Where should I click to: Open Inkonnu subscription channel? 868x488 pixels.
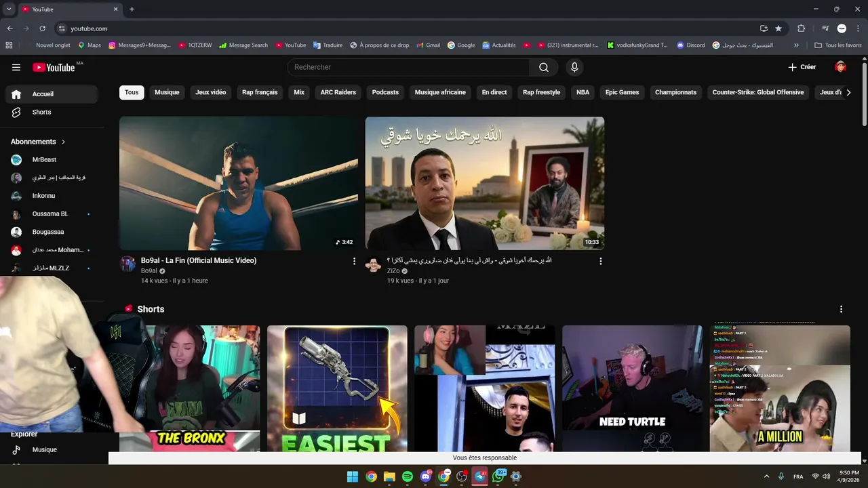52,196
